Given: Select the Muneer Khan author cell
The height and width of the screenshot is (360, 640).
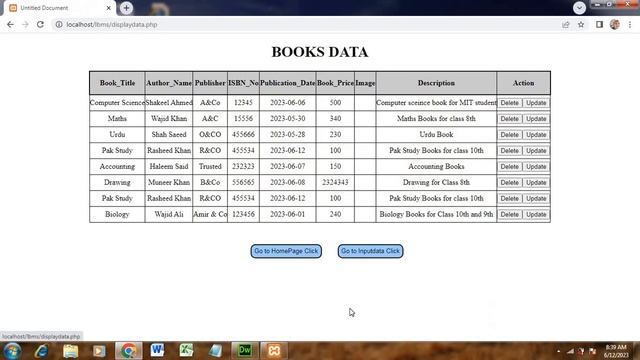Looking at the screenshot, I should coord(169,182).
